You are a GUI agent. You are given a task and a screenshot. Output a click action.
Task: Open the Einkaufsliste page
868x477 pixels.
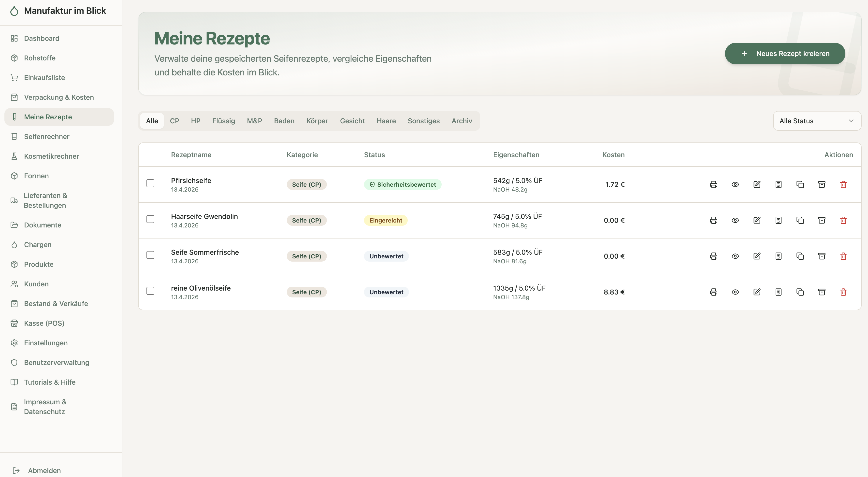[59, 78]
